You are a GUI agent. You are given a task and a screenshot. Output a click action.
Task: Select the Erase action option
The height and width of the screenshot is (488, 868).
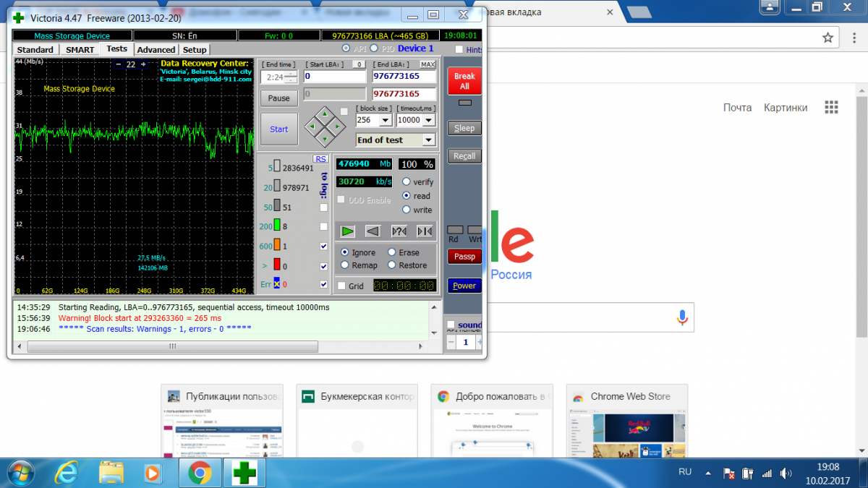tap(392, 252)
